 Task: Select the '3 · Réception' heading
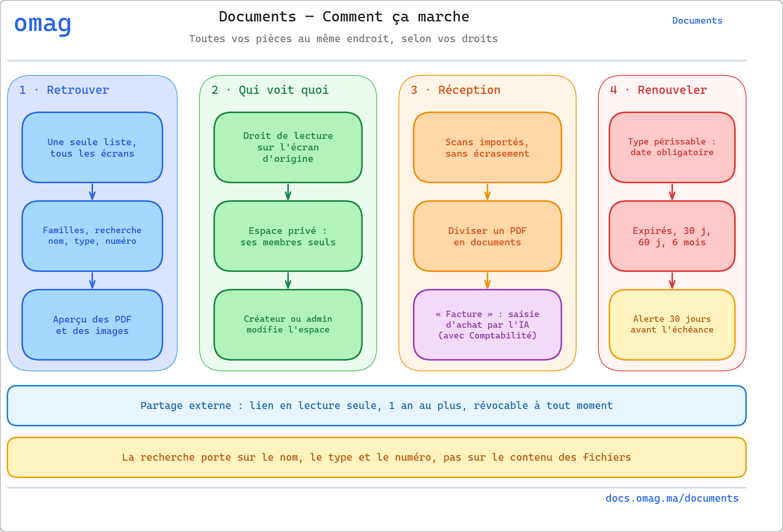pos(456,90)
